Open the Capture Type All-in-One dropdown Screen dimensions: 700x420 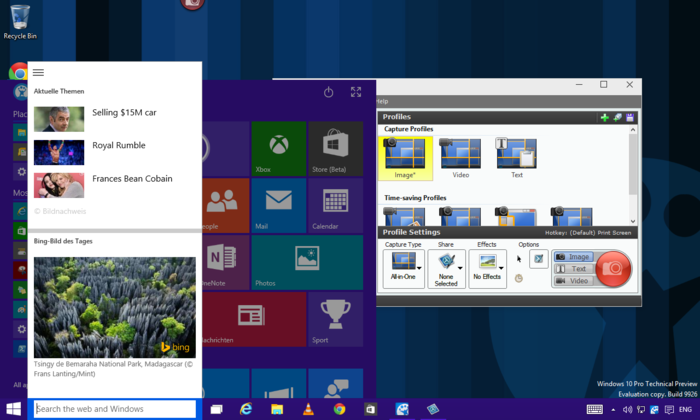pyautogui.click(x=404, y=269)
